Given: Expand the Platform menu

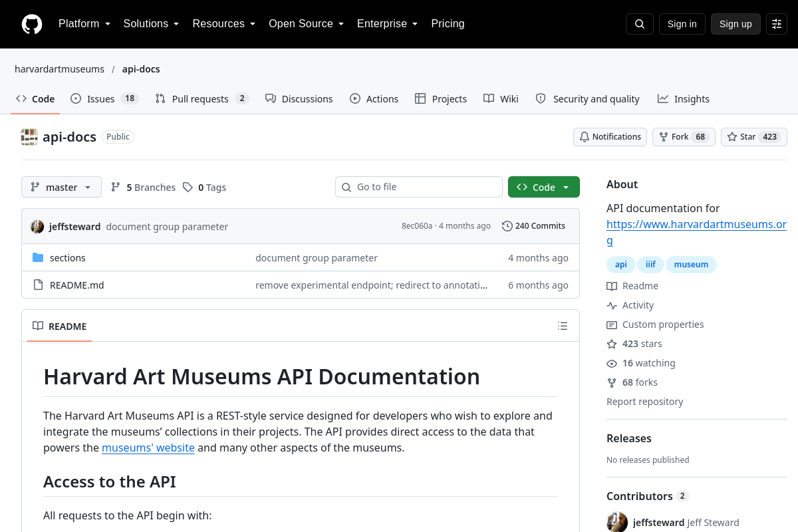Looking at the screenshot, I should tap(84, 24).
